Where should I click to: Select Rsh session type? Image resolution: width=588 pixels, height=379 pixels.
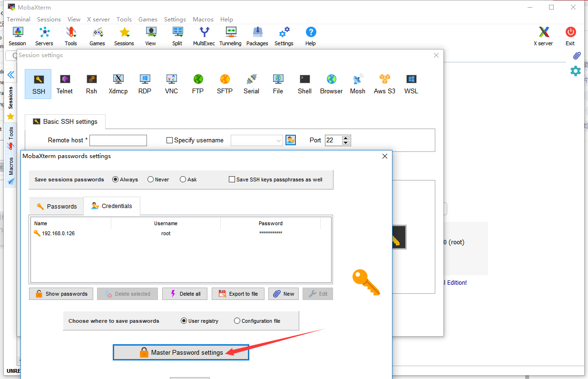pos(92,84)
